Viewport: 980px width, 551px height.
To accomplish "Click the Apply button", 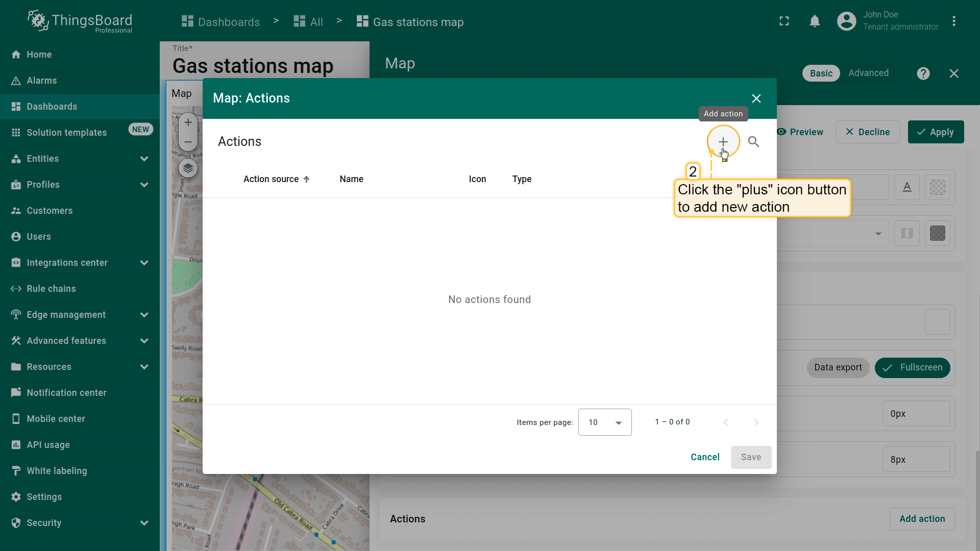I will point(935,132).
